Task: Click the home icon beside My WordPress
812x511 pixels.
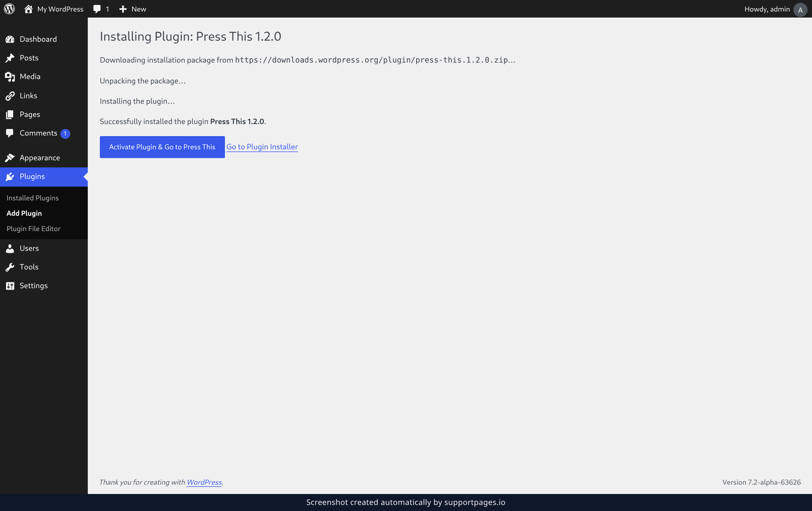Action: click(28, 9)
